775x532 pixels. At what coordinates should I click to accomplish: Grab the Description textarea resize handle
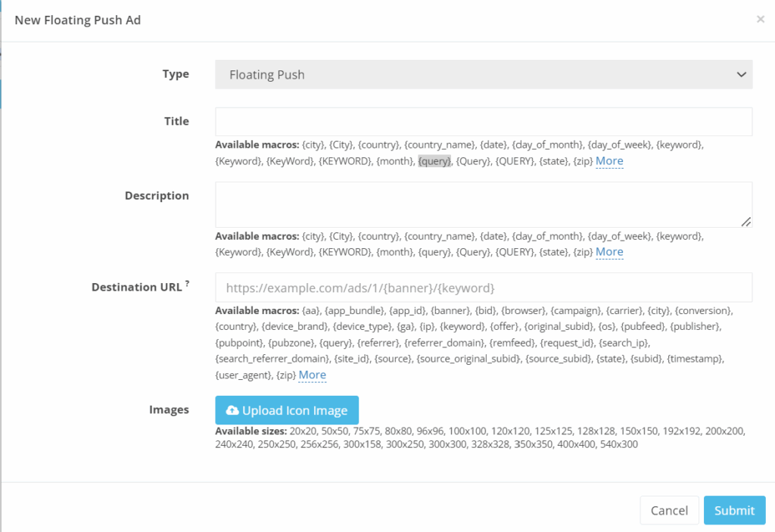[745, 222]
